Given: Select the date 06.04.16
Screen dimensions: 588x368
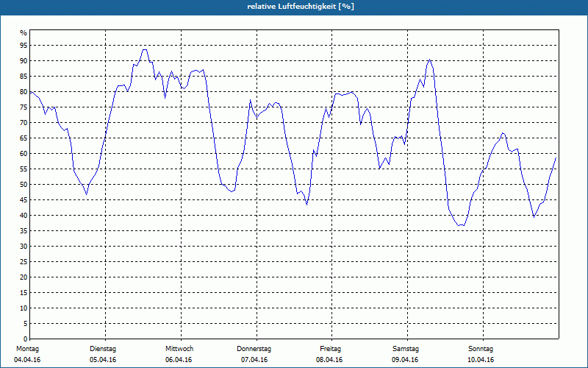Looking at the screenshot, I should (x=179, y=360).
